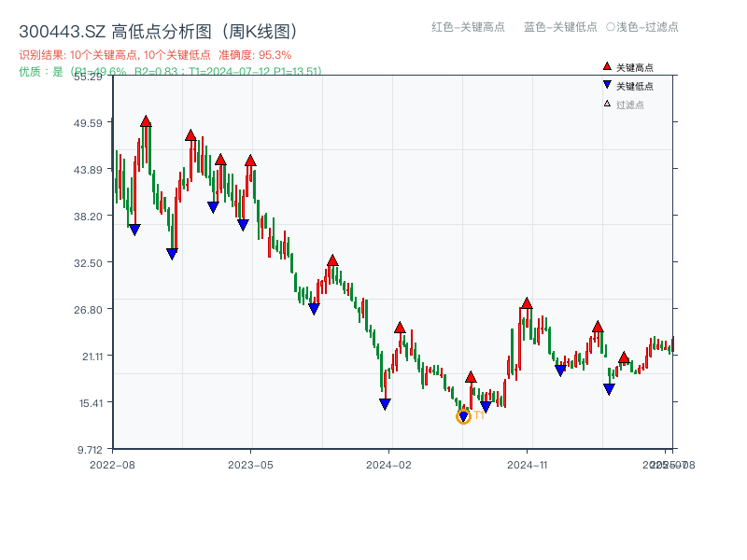Viewport: 747px width, 560px height.
Task: Click the header text 浅色-过滤点
Action: click(647, 27)
